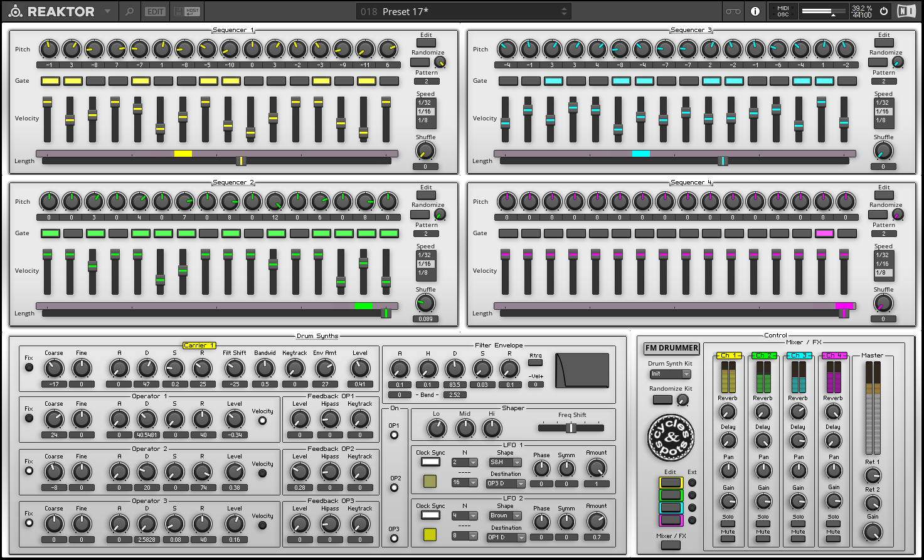Enable the OP3 On switch
The height and width of the screenshot is (560, 924).
[x=394, y=539]
